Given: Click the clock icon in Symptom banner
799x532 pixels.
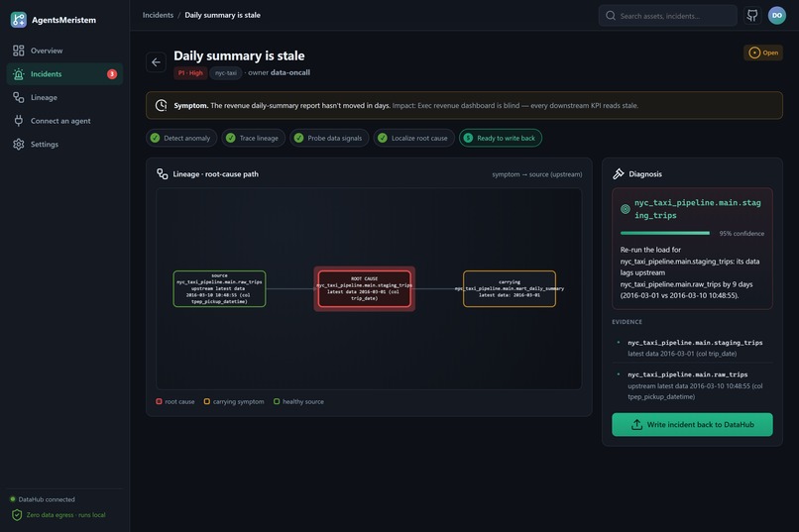Looking at the screenshot, I should coord(161,105).
